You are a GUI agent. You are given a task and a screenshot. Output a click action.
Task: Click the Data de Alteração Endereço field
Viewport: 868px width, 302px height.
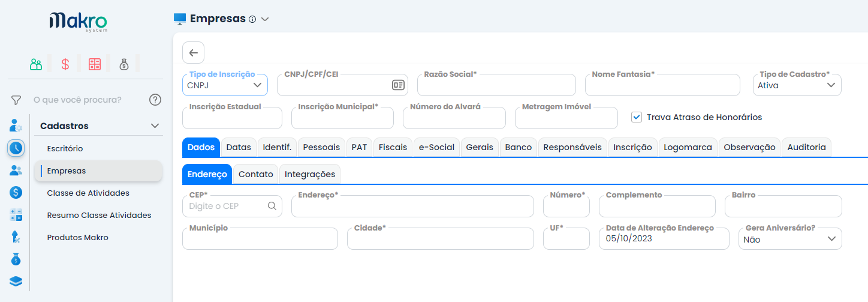point(664,238)
